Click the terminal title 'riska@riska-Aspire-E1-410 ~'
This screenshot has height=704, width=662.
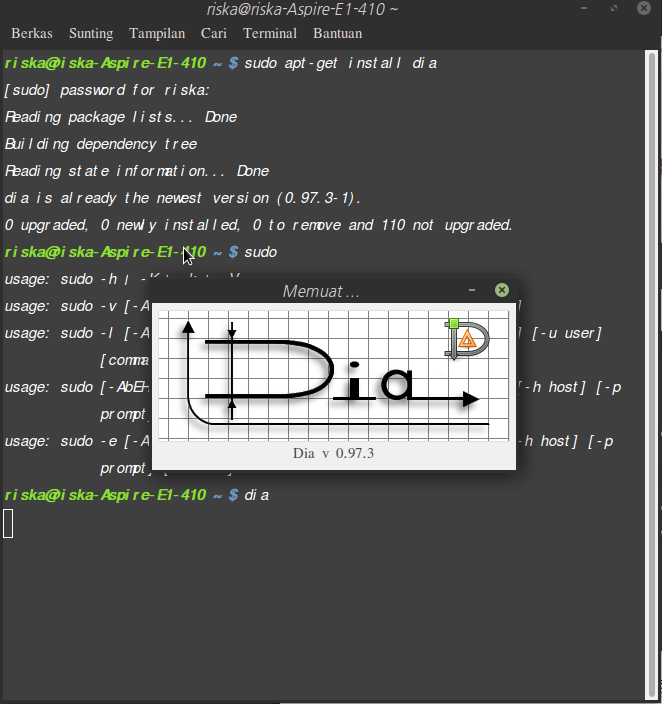pyautogui.click(x=302, y=9)
